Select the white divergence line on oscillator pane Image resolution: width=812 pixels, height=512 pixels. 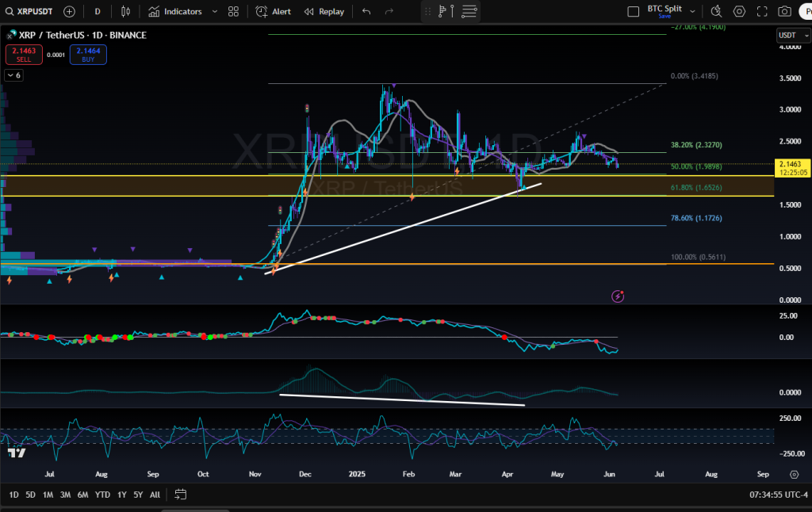(x=402, y=400)
